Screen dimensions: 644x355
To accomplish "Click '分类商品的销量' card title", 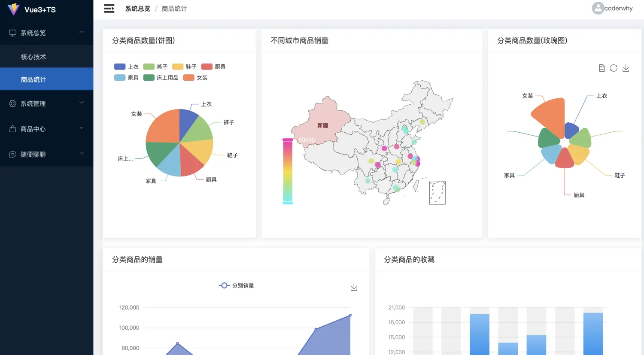I will coord(137,259).
